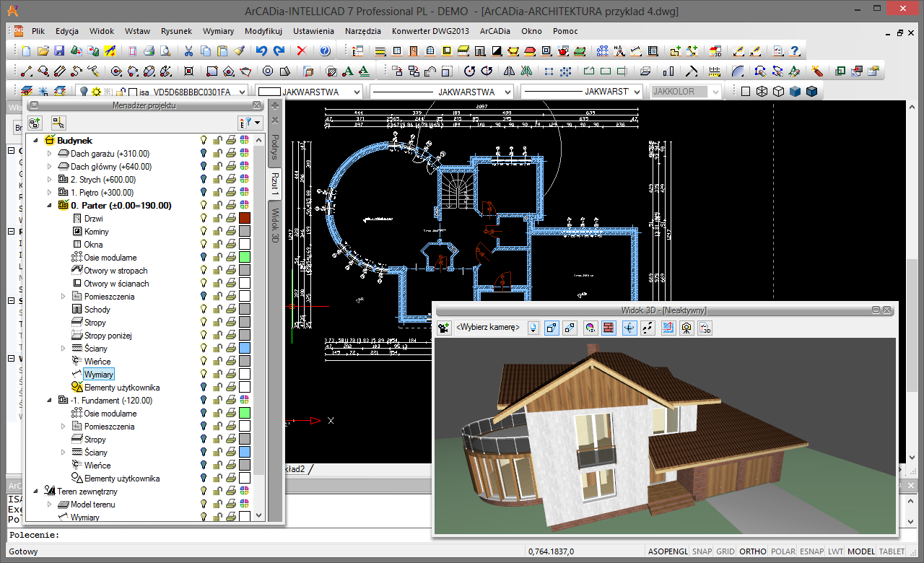
Task: Toggle ORTHO mode in status bar
Action: [753, 551]
